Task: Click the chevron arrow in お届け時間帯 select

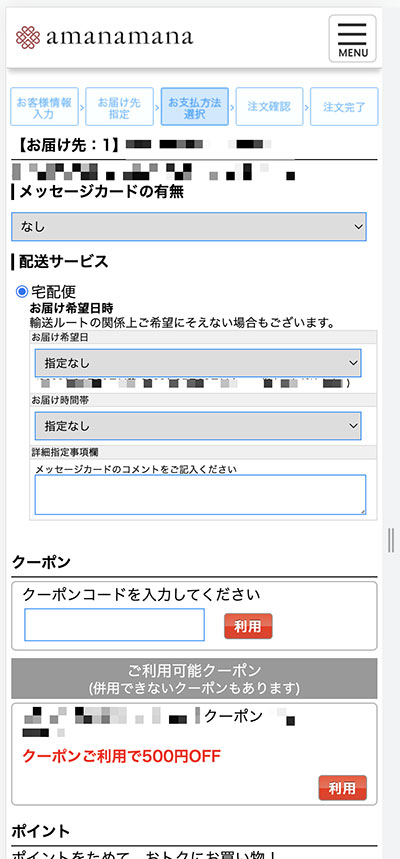Action: tap(351, 426)
